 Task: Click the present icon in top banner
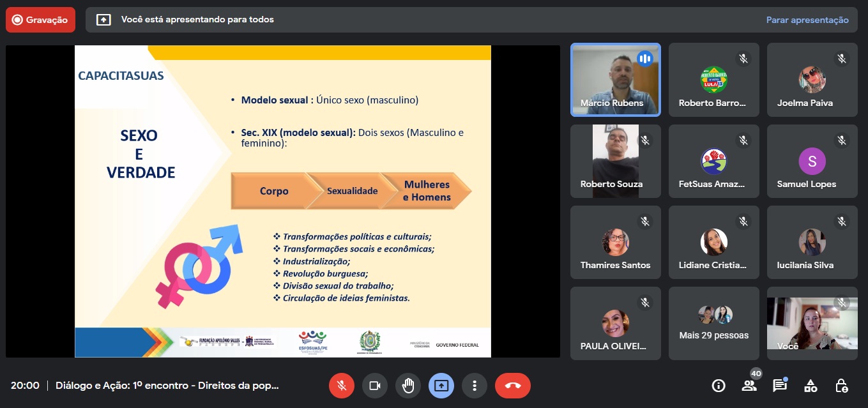tap(103, 20)
